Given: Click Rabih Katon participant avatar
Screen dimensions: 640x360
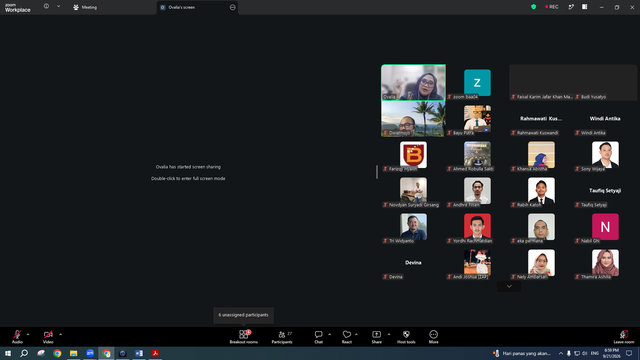Looking at the screenshot, I should [x=541, y=191].
